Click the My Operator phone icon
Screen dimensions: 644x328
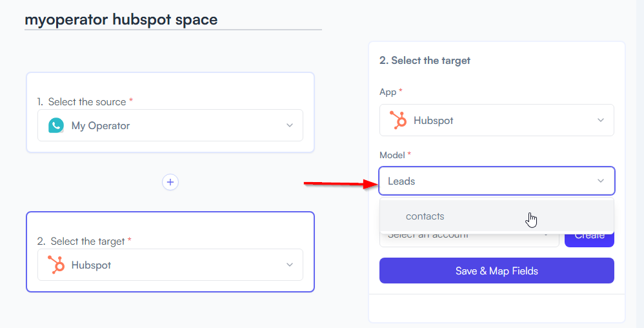(x=56, y=125)
